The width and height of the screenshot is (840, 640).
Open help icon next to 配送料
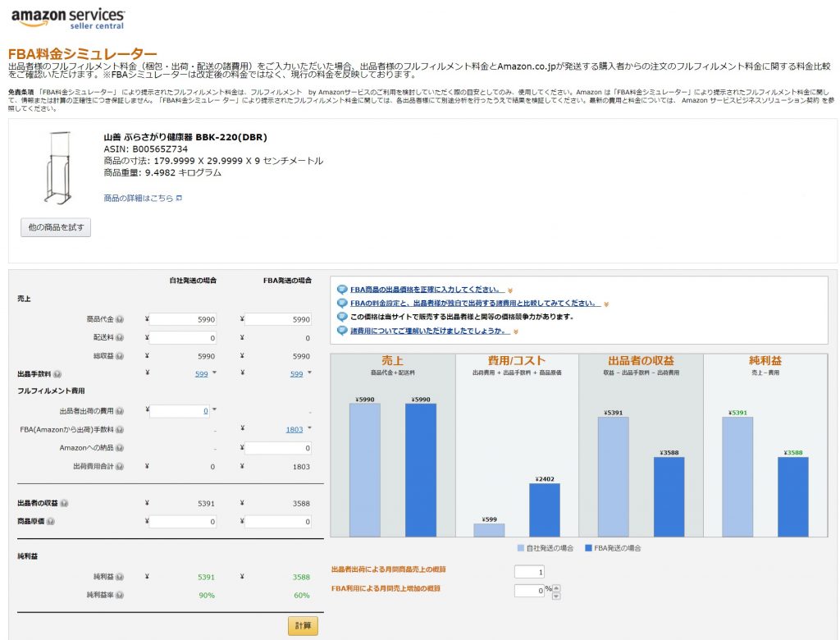coord(120,338)
